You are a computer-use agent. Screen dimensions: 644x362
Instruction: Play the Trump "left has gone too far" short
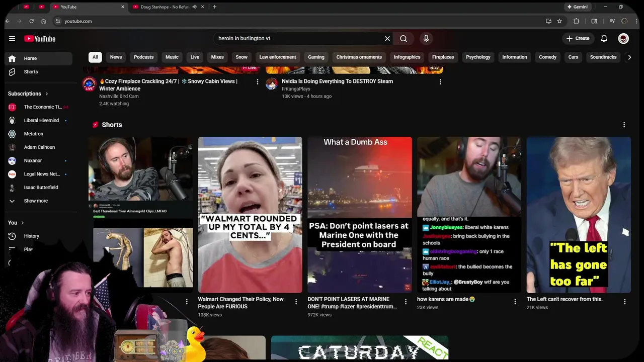click(579, 215)
